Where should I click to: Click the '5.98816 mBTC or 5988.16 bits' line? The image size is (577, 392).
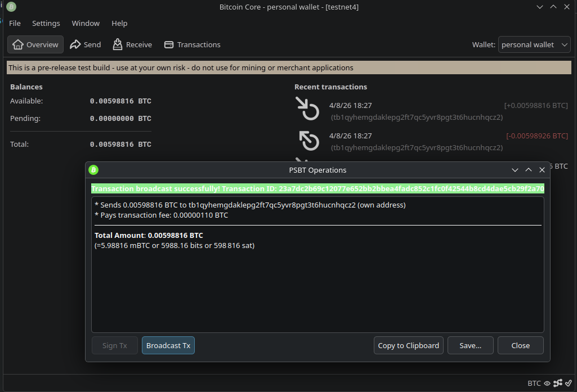tap(175, 245)
